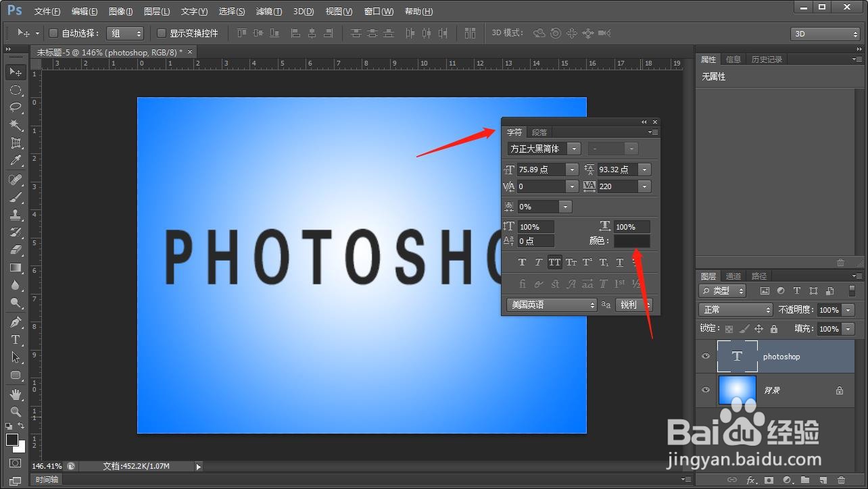This screenshot has height=489, width=868.
Task: Switch to the 段落 tab
Action: point(539,132)
